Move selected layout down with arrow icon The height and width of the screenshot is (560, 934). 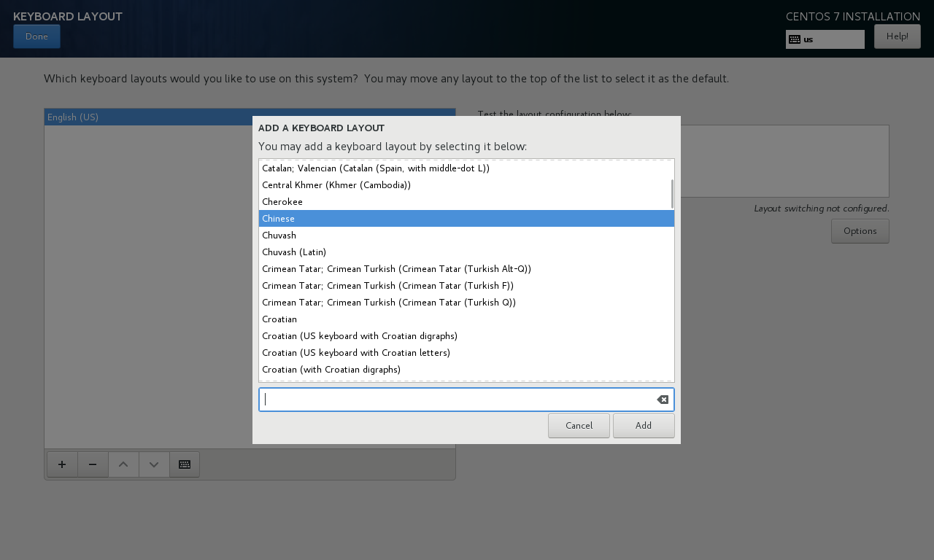[x=154, y=464]
